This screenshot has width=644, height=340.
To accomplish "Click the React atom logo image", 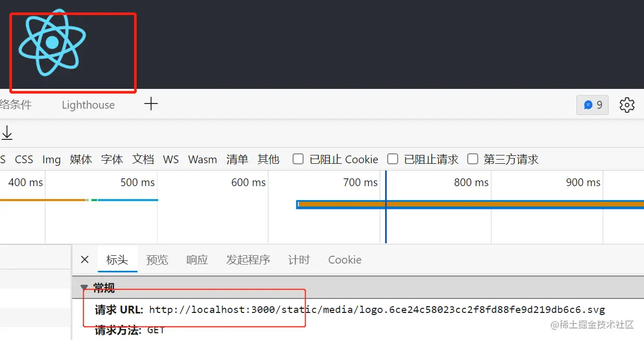I will click(x=52, y=43).
